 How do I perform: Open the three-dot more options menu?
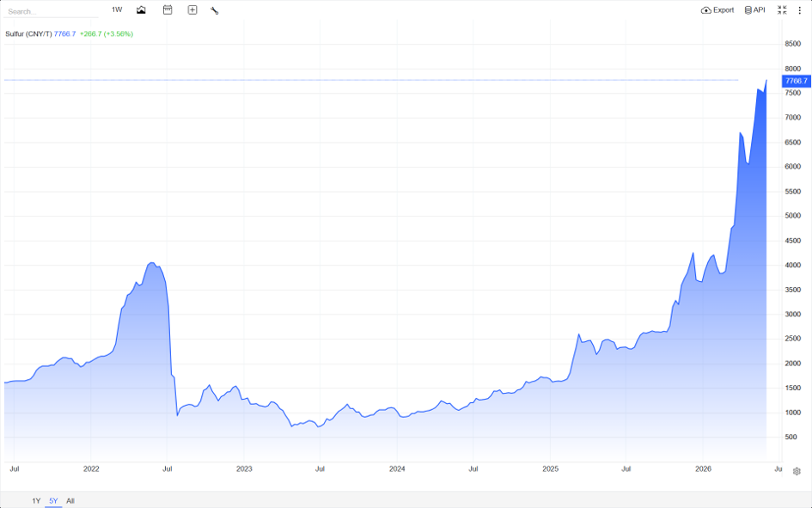pos(800,10)
